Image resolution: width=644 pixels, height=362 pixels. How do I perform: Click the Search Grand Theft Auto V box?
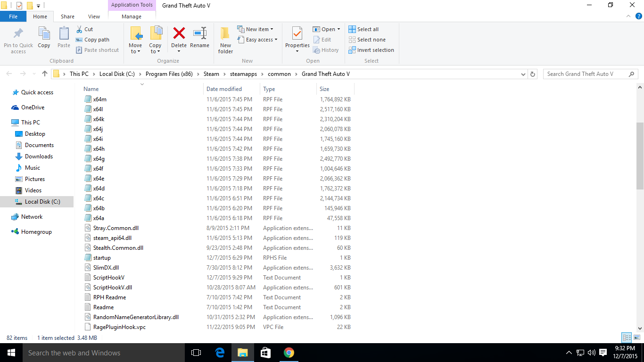tap(590, 74)
